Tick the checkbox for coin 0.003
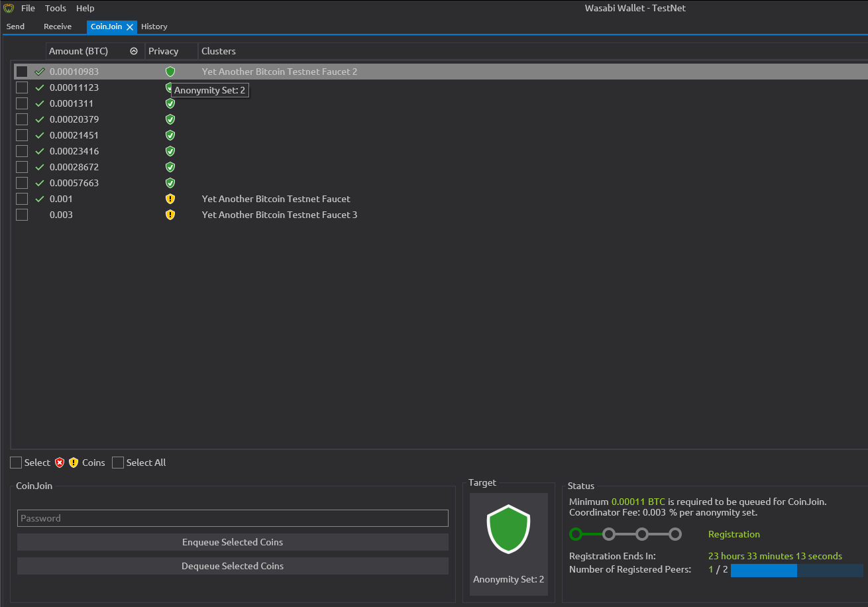Viewport: 868px width, 607px height. point(22,215)
